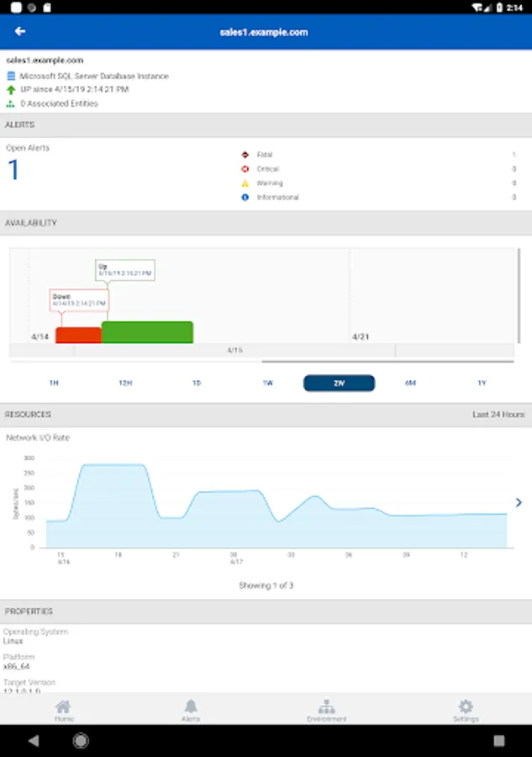This screenshot has height=757, width=532.
Task: Open the Alerts bell icon
Action: (x=191, y=707)
